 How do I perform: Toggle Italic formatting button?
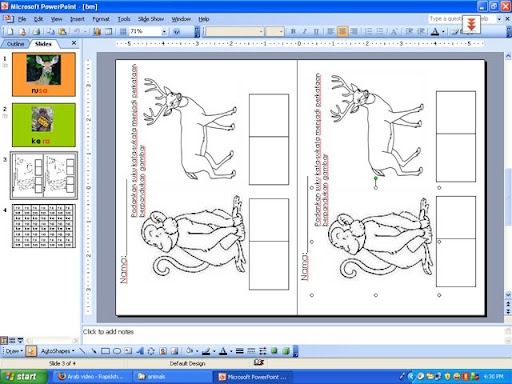tap(304, 31)
